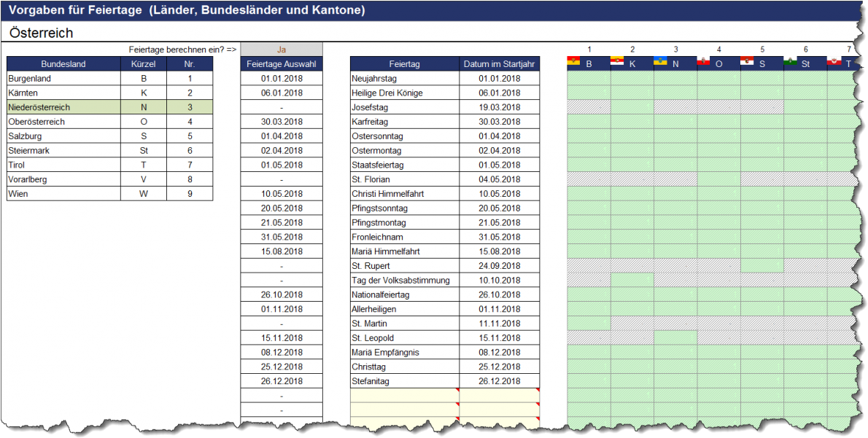Select the Nationalfeiertag cell
This screenshot has width=868, height=438.
405,294
